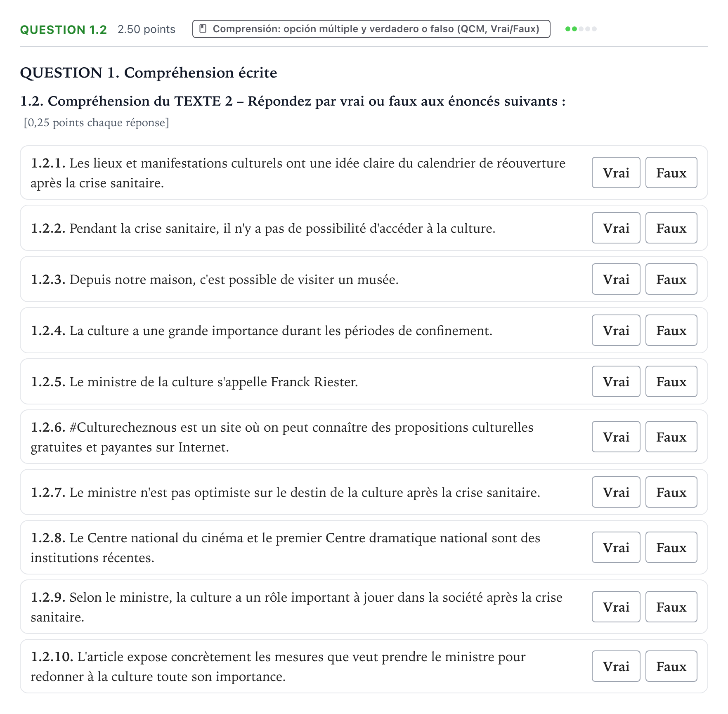Click the 2.50 points label

pos(147,29)
